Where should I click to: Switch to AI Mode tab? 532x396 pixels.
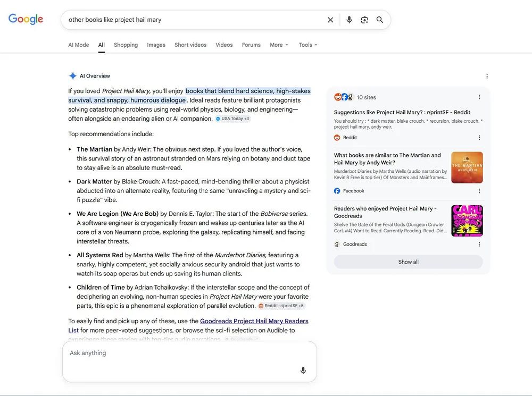78,45
